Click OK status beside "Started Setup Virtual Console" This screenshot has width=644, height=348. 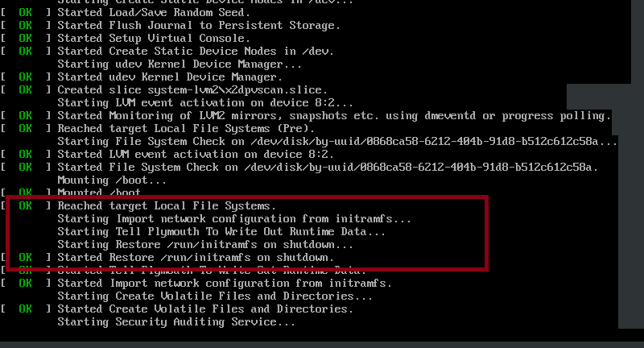(x=26, y=38)
